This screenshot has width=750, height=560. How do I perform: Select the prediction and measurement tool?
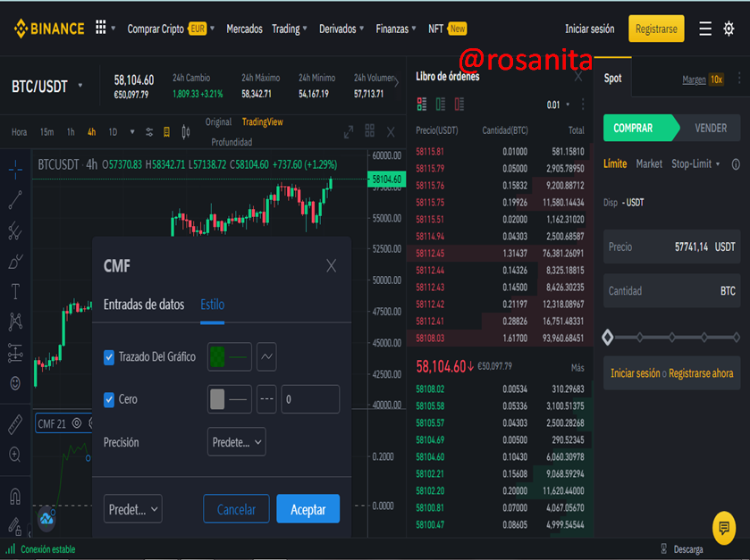click(x=15, y=353)
